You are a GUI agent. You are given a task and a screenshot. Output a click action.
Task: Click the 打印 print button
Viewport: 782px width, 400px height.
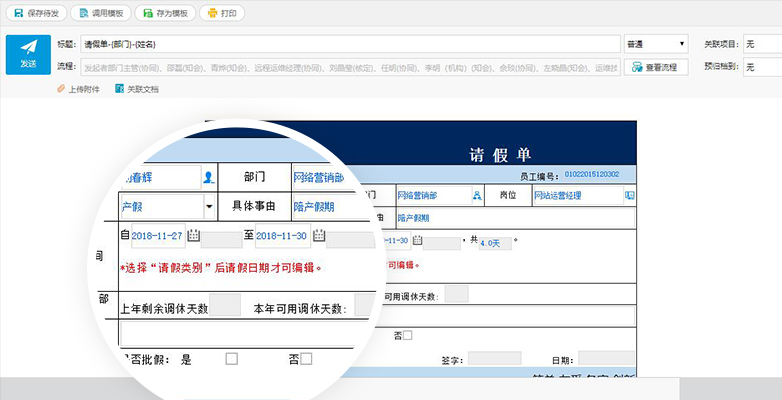pyautogui.click(x=222, y=13)
